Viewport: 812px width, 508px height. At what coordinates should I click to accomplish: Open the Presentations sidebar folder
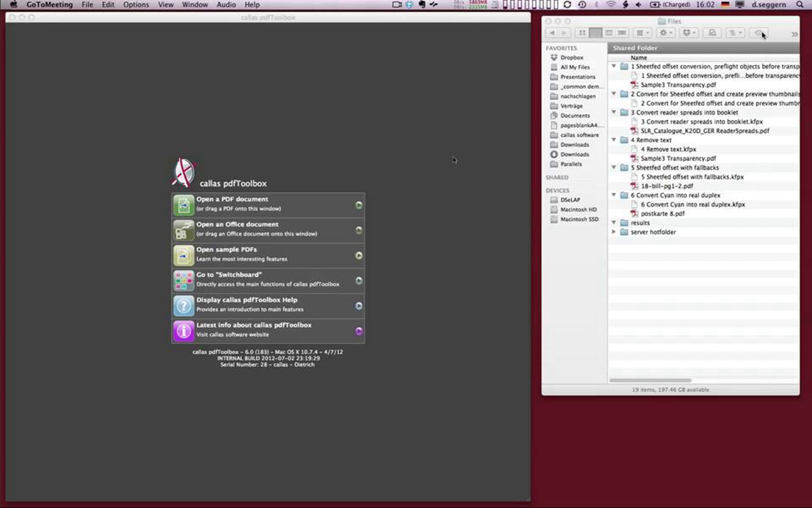coord(578,77)
